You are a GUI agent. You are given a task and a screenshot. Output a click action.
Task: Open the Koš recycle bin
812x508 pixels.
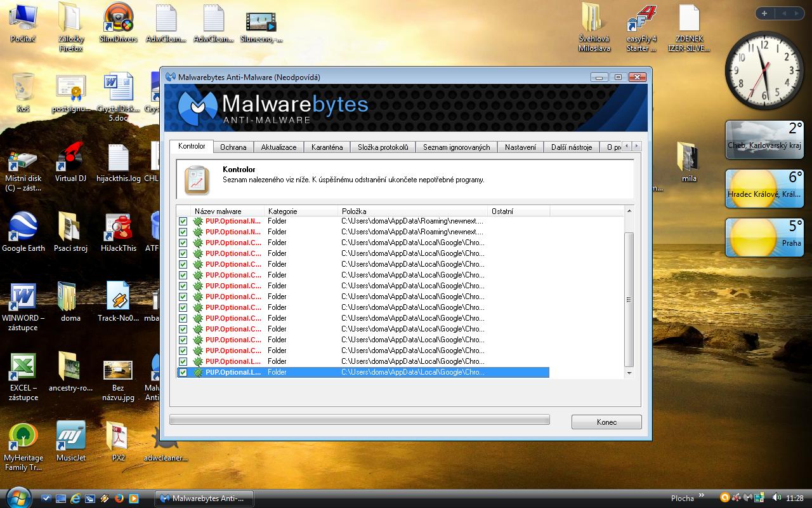(x=23, y=93)
